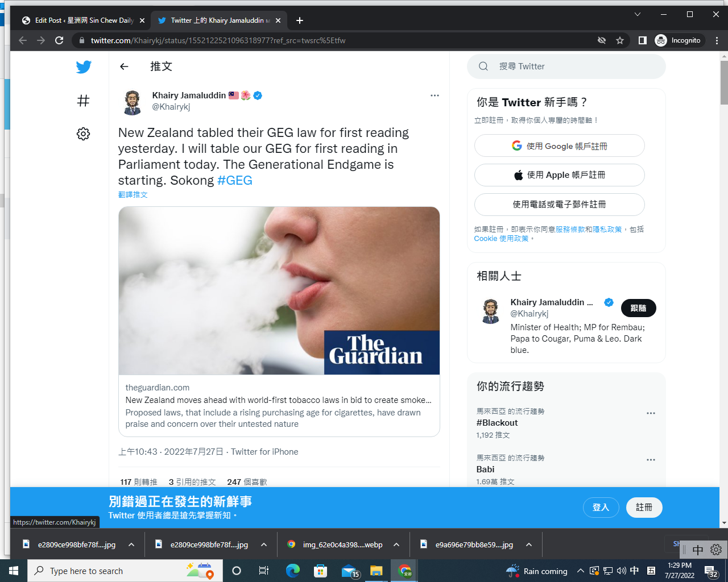Image resolution: width=728 pixels, height=582 pixels.
Task: Bookmark this page with the star icon
Action: [620, 40]
